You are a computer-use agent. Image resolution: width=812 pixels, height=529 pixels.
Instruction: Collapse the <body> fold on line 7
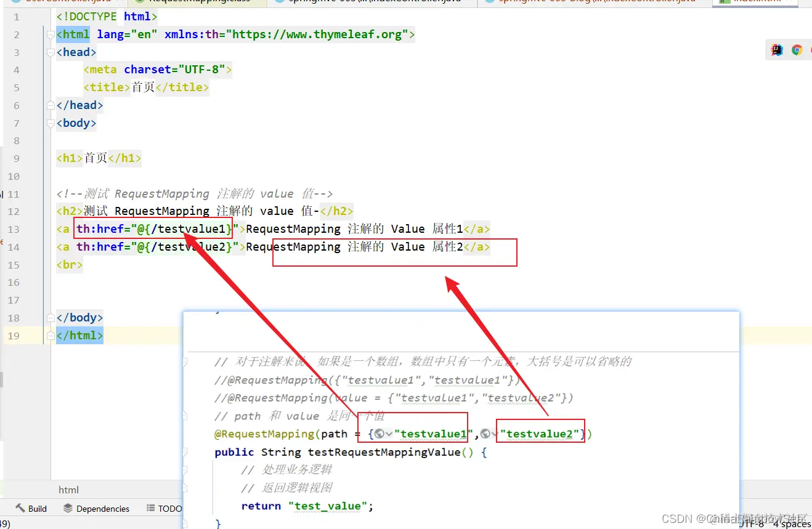(x=51, y=123)
